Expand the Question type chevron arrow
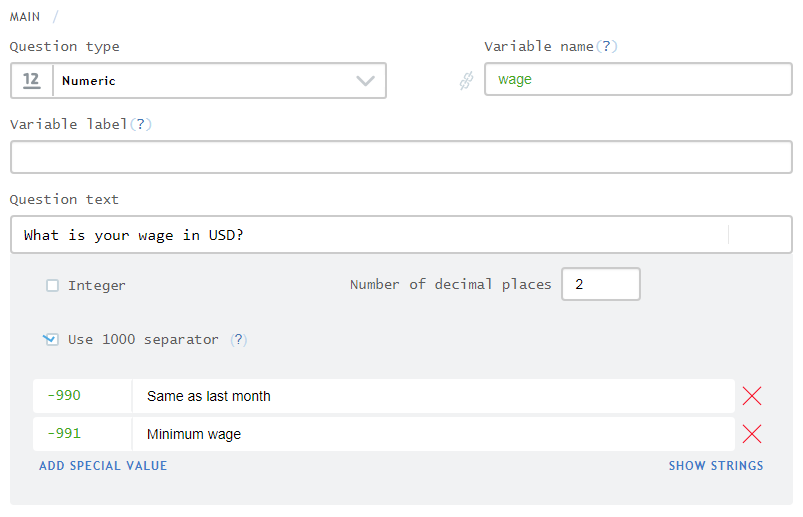Image resolution: width=803 pixels, height=517 pixels. pyautogui.click(x=365, y=81)
